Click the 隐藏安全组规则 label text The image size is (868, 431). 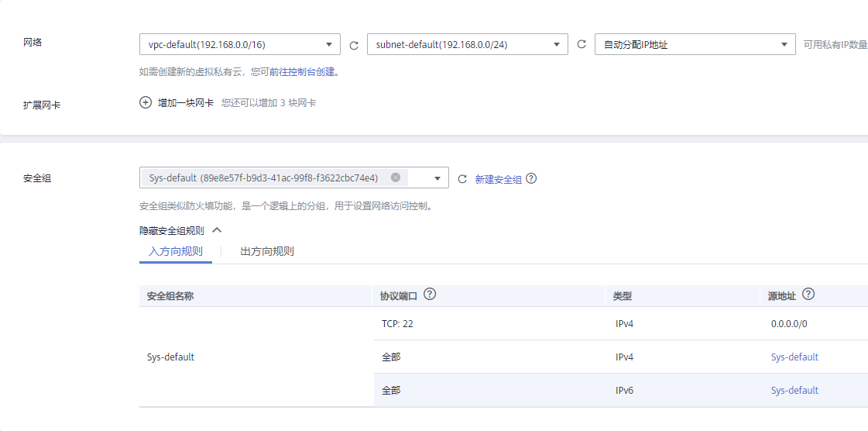coord(172,230)
